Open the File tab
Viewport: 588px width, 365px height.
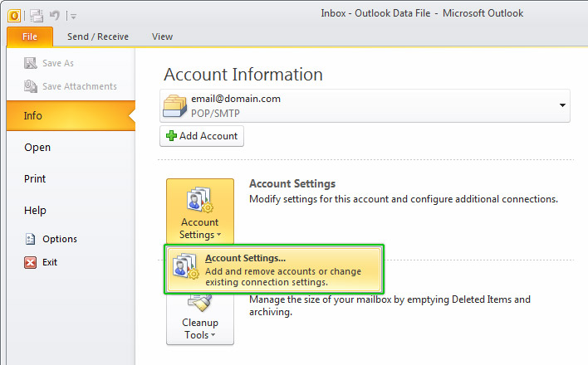(x=30, y=36)
